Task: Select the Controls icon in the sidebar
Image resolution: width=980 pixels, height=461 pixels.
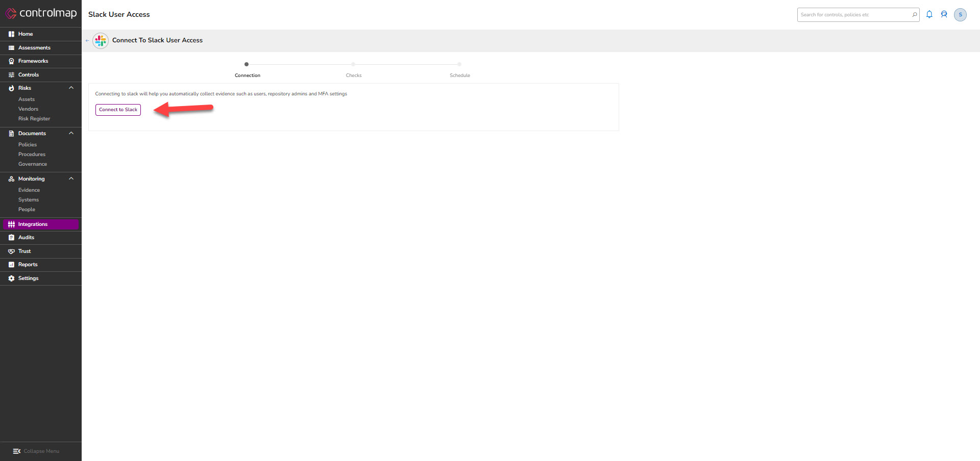Action: point(11,74)
